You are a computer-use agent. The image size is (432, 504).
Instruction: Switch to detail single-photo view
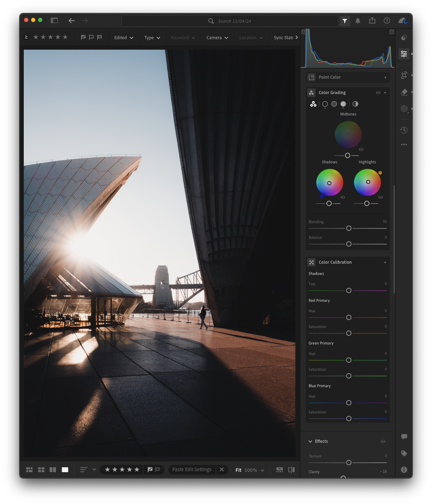coord(65,470)
